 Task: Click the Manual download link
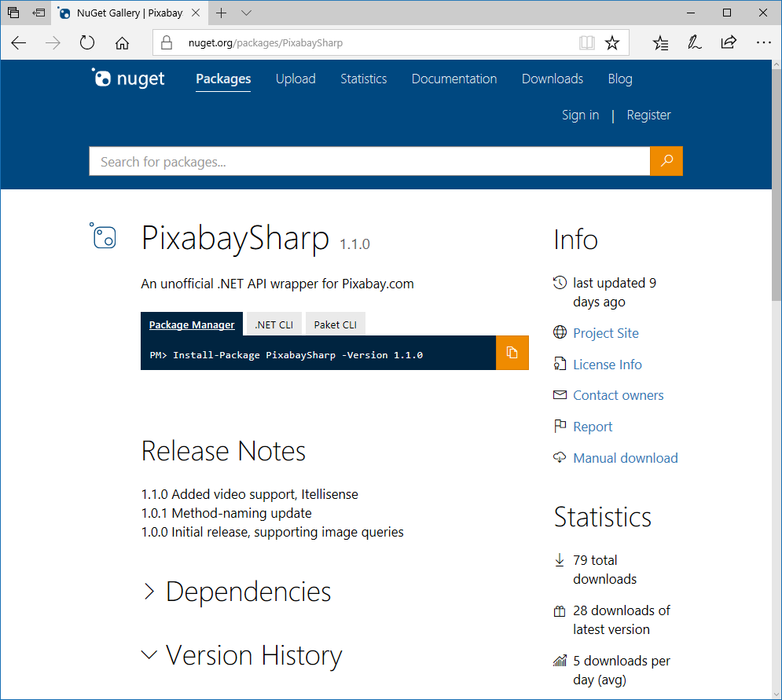625,458
